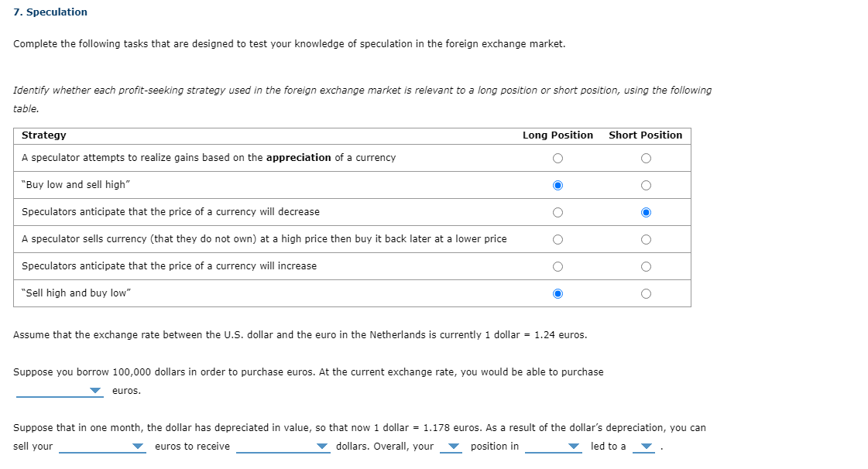This screenshot has height=469, width=868.
Task: Open the euros purchase amount dropdown
Action: tap(96, 391)
